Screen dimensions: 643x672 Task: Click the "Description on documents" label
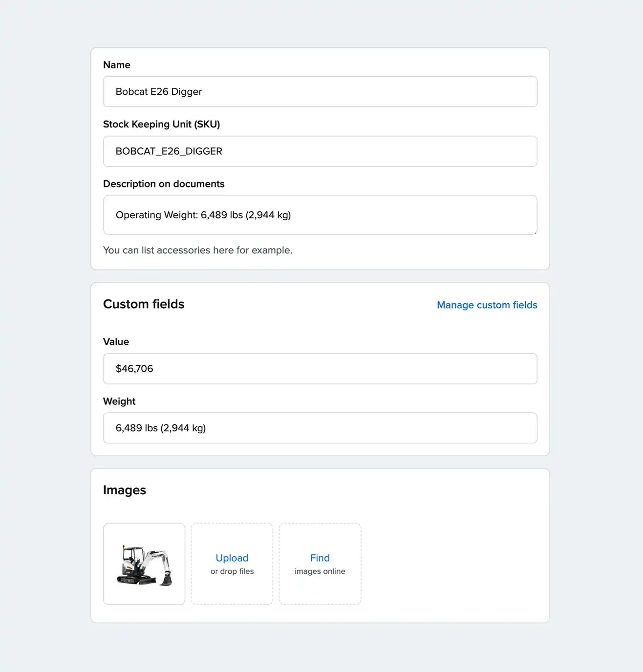pos(164,184)
